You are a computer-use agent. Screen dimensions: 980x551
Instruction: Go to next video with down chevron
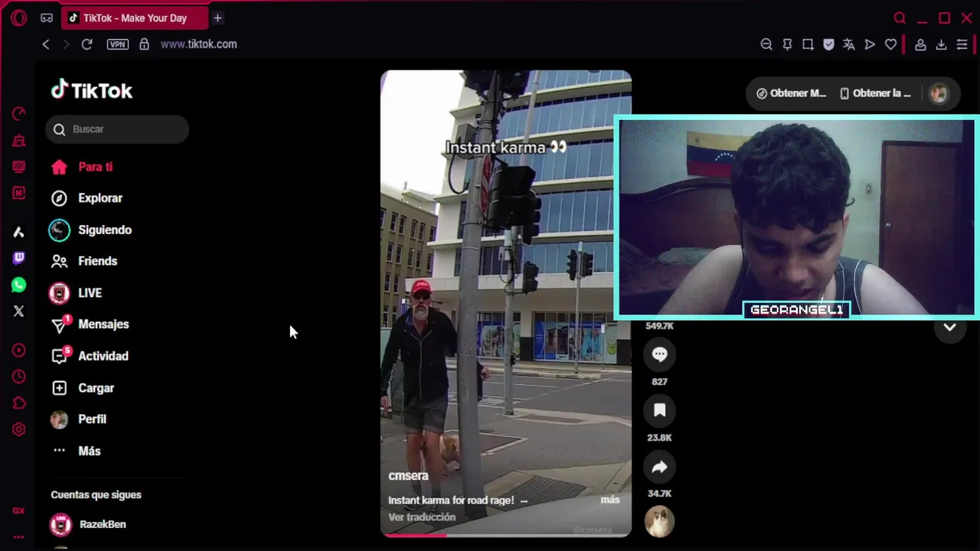949,328
